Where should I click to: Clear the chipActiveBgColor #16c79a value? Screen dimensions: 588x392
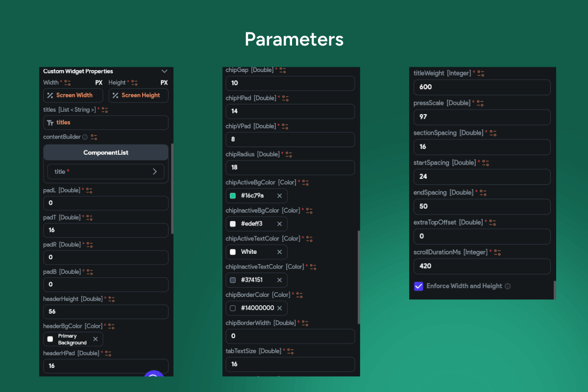(x=279, y=196)
